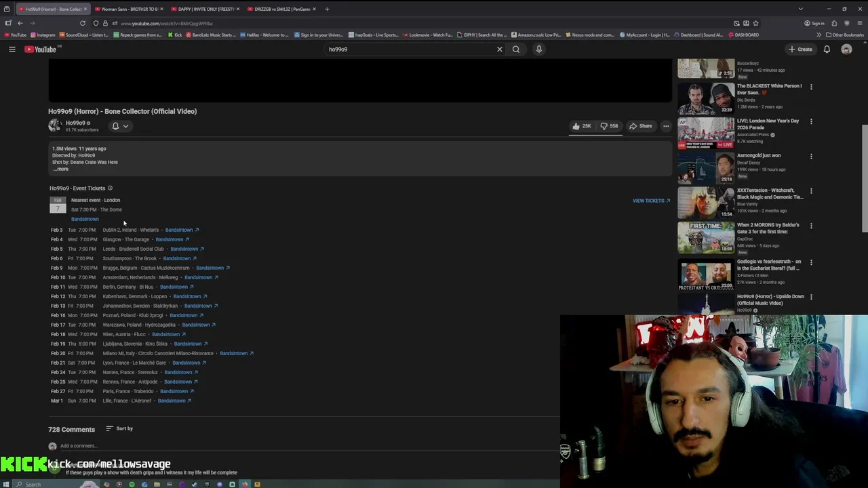Viewport: 868px width, 488px height.
Task: Clear the ho99o9 search text
Action: (500, 49)
